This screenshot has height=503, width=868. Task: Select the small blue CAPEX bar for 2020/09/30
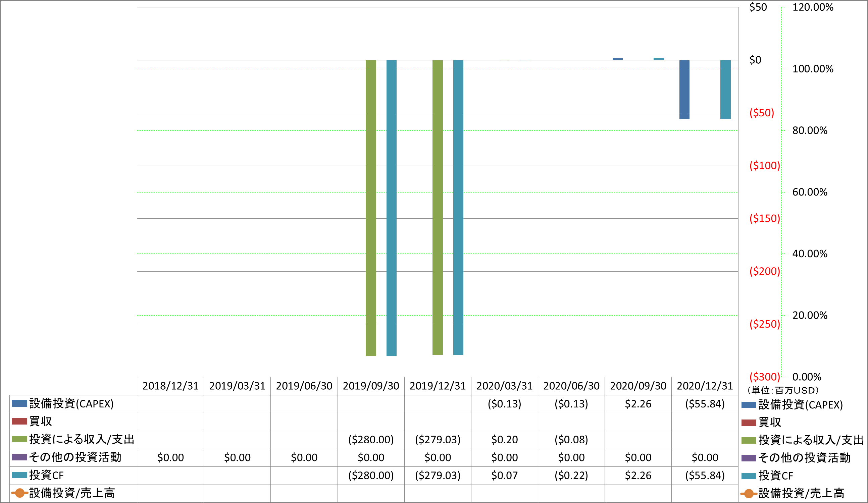click(x=618, y=59)
